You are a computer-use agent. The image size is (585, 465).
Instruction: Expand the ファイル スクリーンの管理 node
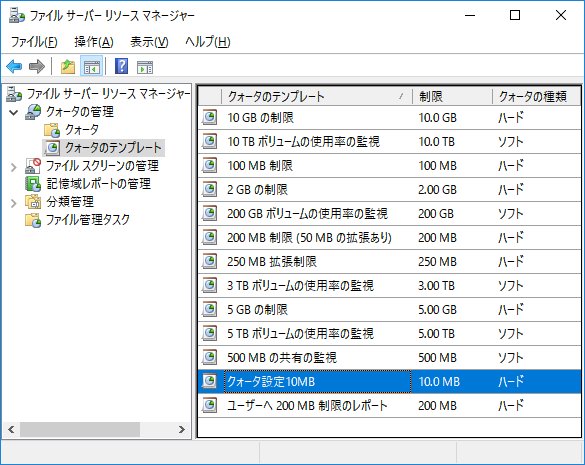point(14,167)
